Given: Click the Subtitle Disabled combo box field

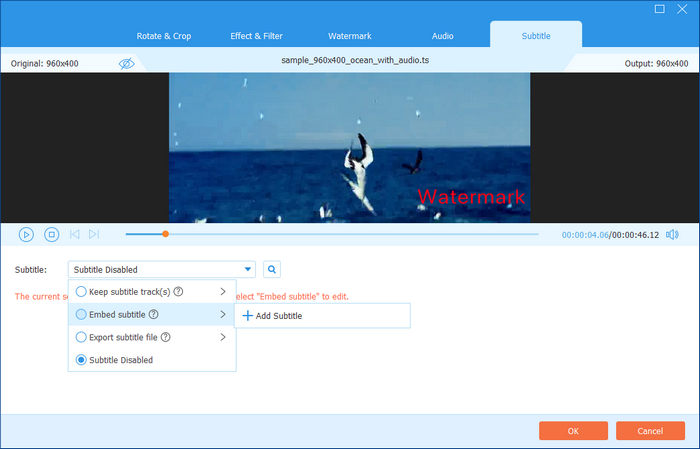Looking at the screenshot, I should [x=162, y=269].
